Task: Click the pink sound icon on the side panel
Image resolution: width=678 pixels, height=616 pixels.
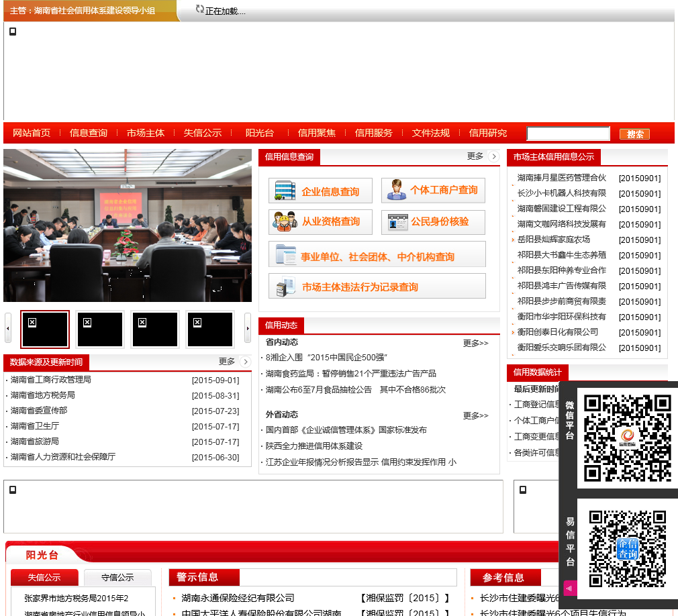Action: click(570, 588)
